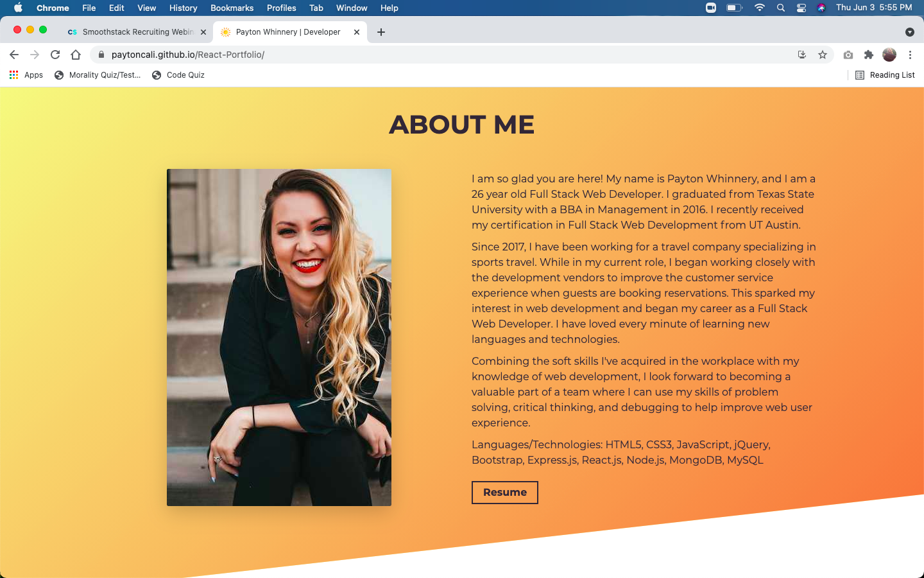Open the Edit menu
Screen dimensions: 924x578
117,8
